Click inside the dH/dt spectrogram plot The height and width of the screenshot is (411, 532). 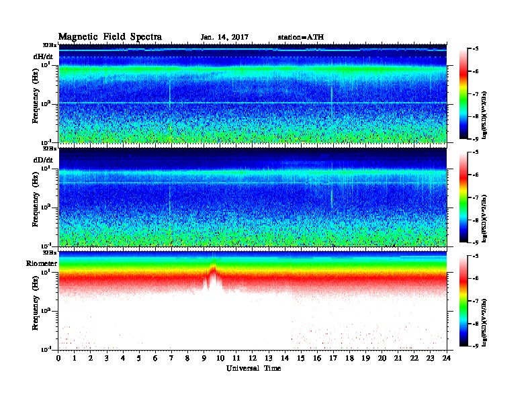point(253,93)
